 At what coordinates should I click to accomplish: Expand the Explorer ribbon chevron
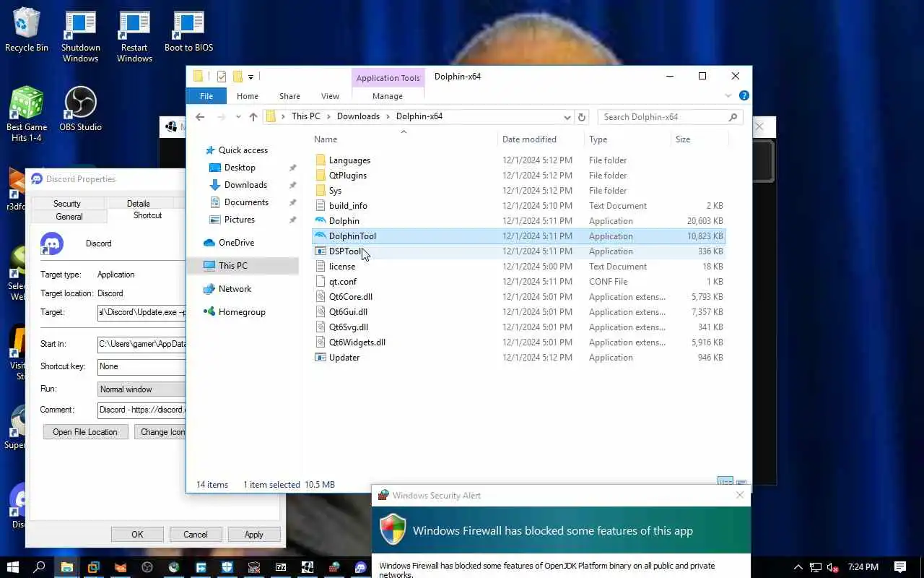[x=728, y=95]
